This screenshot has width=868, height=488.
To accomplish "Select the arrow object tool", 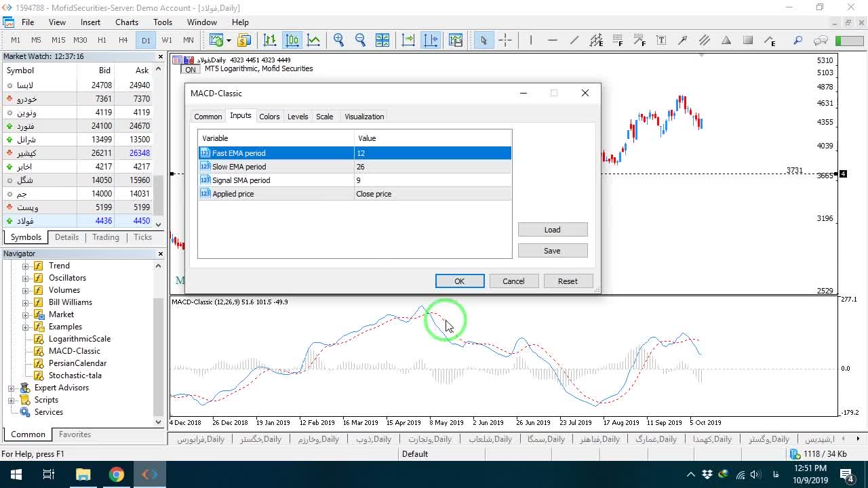I will [x=683, y=40].
